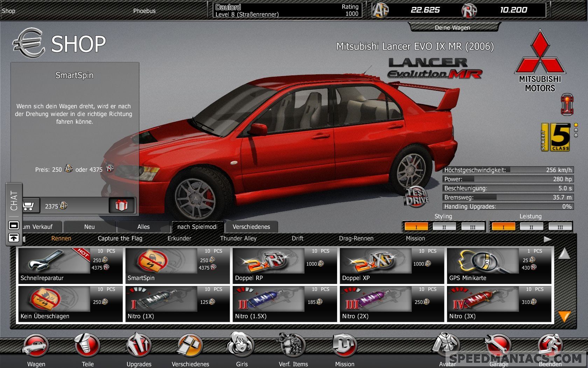This screenshot has width=588, height=368.
Task: Select the Nitro (1X) item
Action: pyautogui.click(x=177, y=304)
